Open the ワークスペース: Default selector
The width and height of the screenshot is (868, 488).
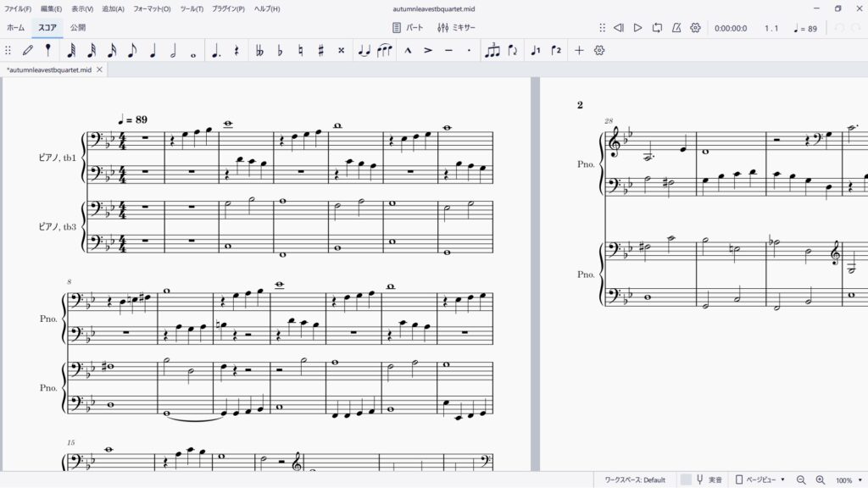click(x=635, y=480)
